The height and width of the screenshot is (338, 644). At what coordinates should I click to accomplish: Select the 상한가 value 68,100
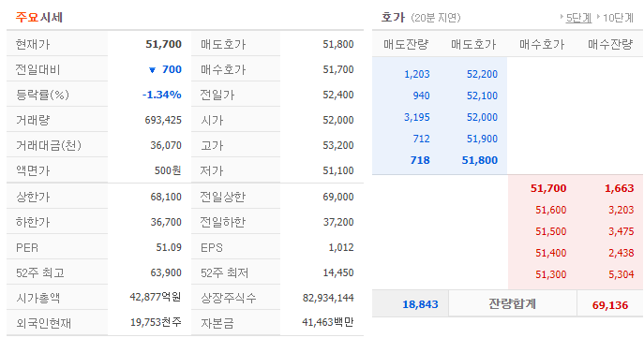pos(166,197)
